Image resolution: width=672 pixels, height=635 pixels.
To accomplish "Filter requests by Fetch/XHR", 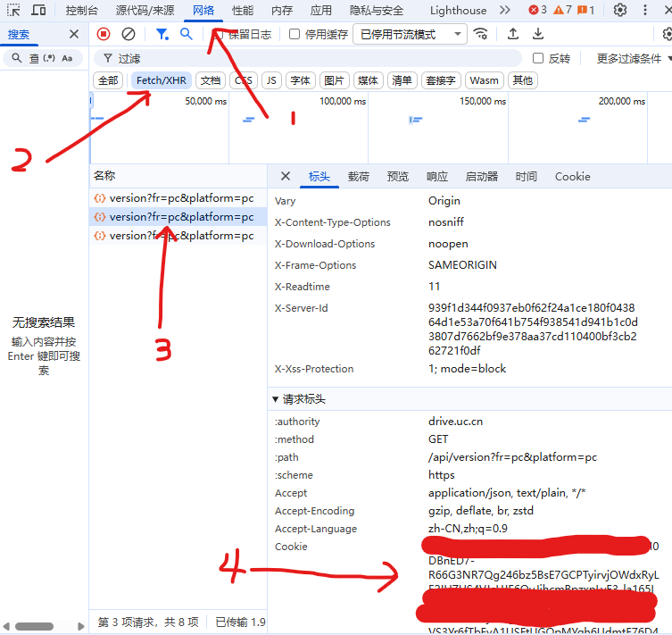I will pos(162,80).
